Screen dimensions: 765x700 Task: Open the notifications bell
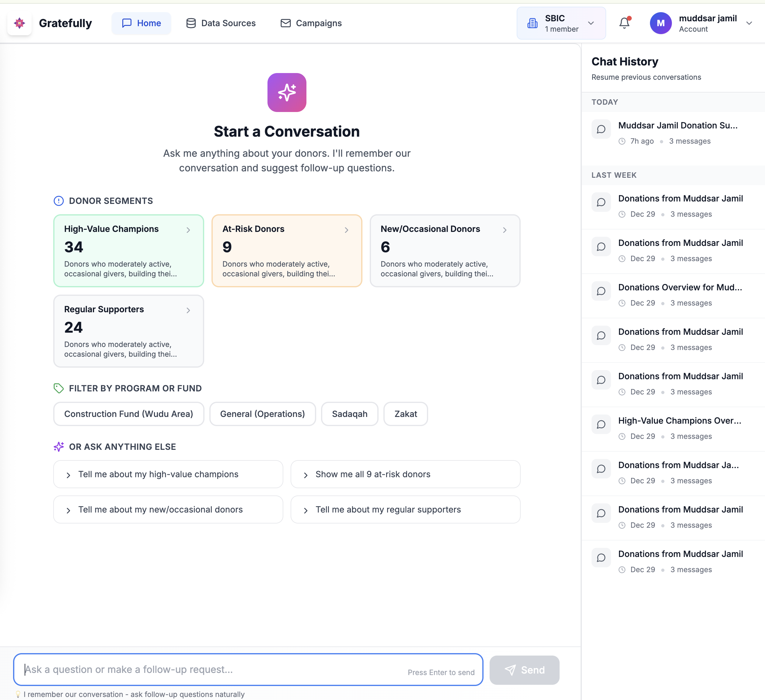(x=624, y=23)
